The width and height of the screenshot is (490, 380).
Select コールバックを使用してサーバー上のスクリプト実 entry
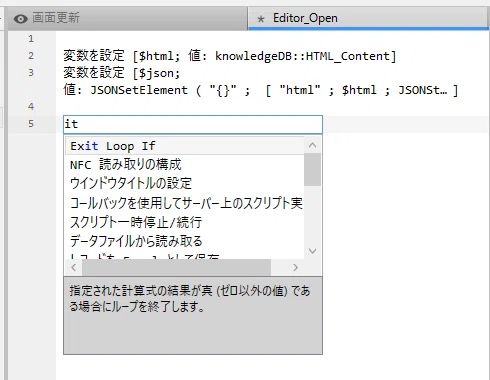[186, 203]
